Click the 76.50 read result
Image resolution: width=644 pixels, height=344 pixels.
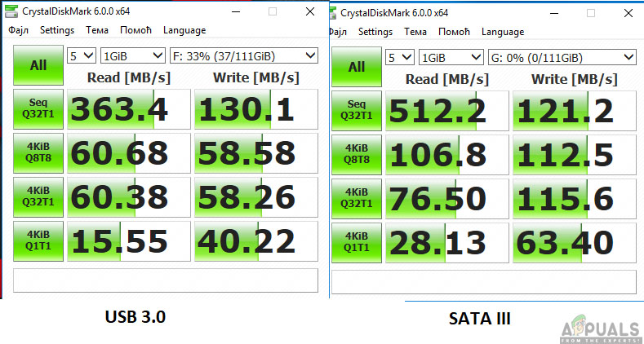(x=446, y=199)
